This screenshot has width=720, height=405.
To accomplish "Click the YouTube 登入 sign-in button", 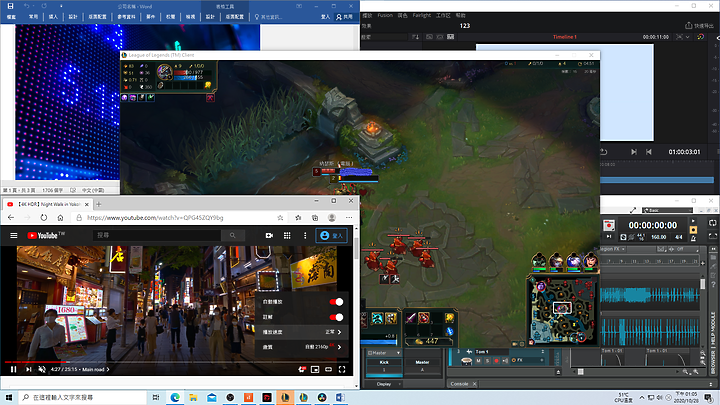I will tap(332, 236).
